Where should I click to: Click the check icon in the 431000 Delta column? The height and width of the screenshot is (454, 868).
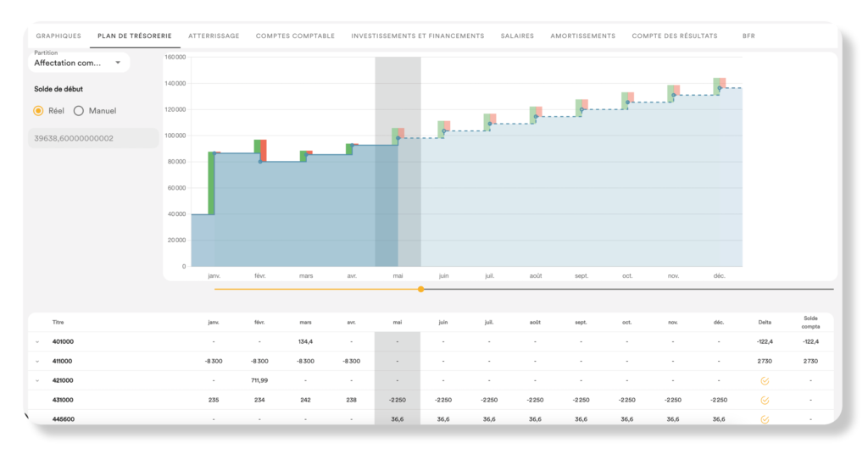click(765, 401)
